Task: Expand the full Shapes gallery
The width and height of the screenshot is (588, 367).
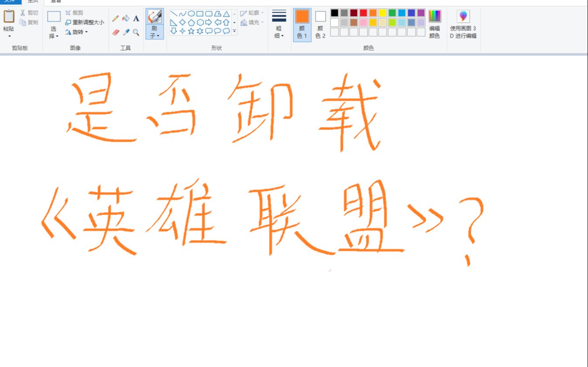Action: (x=234, y=31)
